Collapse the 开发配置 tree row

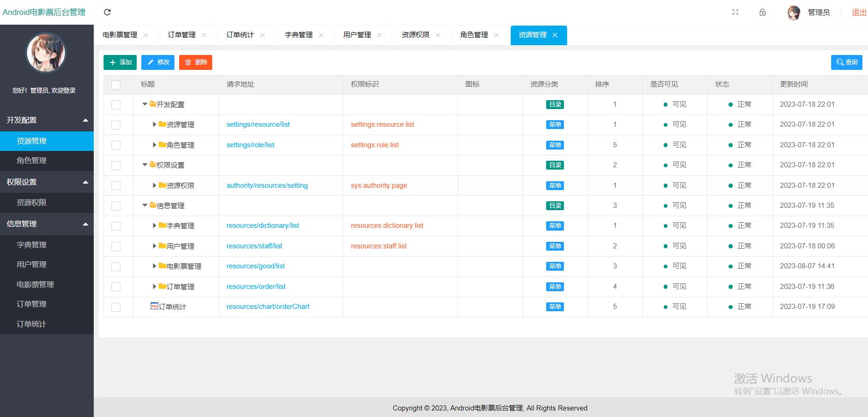(145, 104)
